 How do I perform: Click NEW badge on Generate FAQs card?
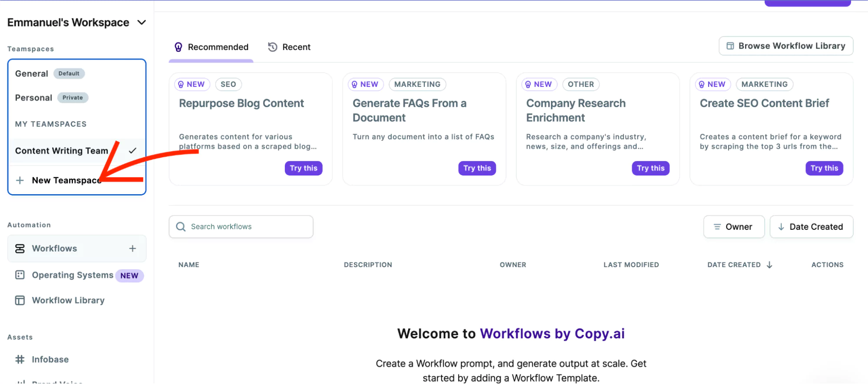point(366,84)
